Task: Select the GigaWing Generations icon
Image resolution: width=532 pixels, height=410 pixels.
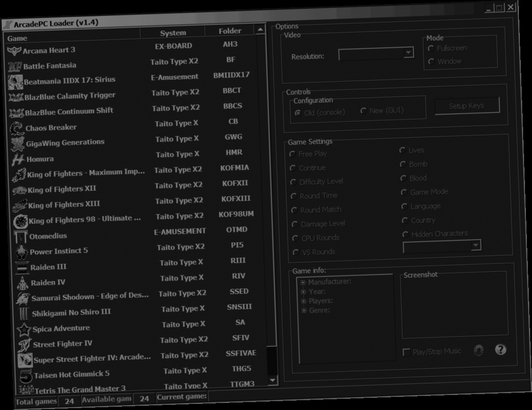Action: pos(18,144)
